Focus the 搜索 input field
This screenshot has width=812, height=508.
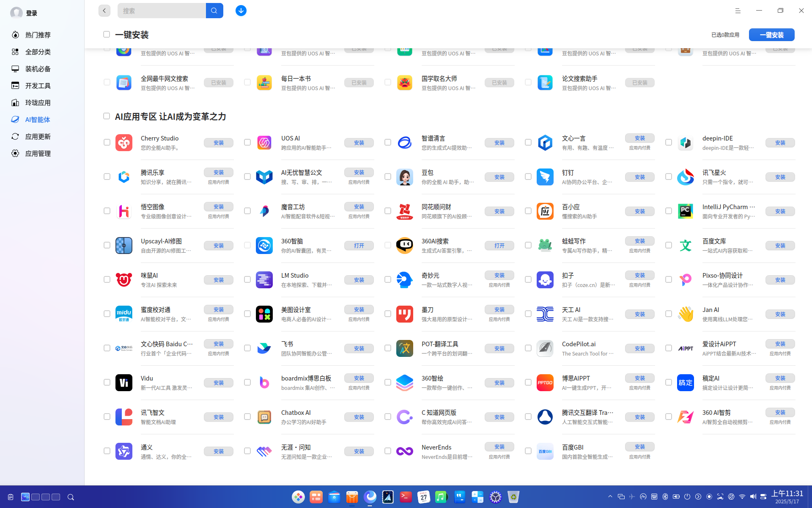[x=162, y=11]
